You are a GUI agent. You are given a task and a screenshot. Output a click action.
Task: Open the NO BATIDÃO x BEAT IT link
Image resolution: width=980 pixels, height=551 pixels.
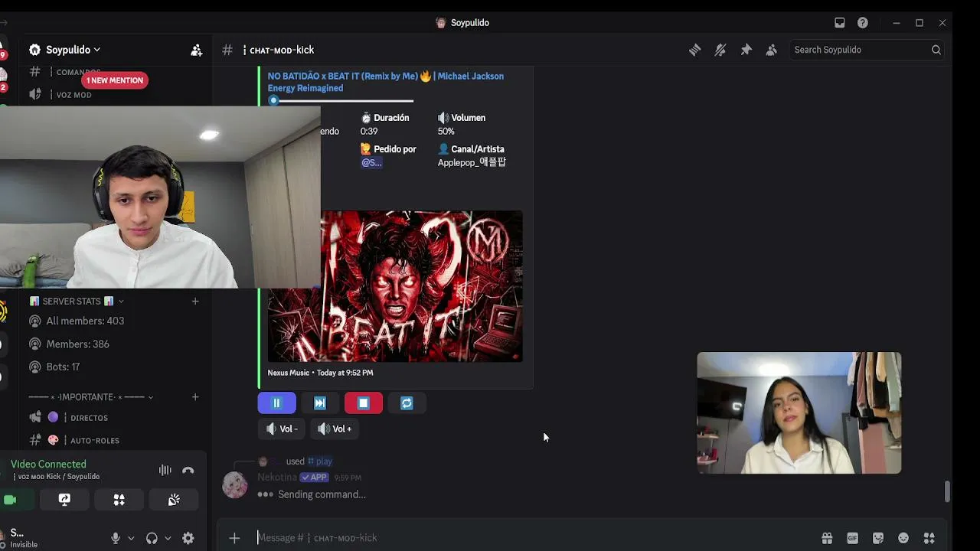point(386,82)
